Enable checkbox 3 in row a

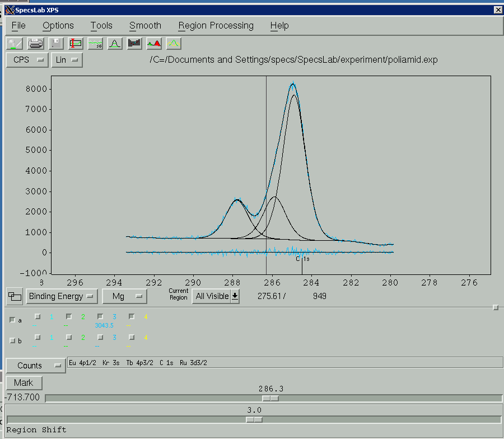(100, 316)
